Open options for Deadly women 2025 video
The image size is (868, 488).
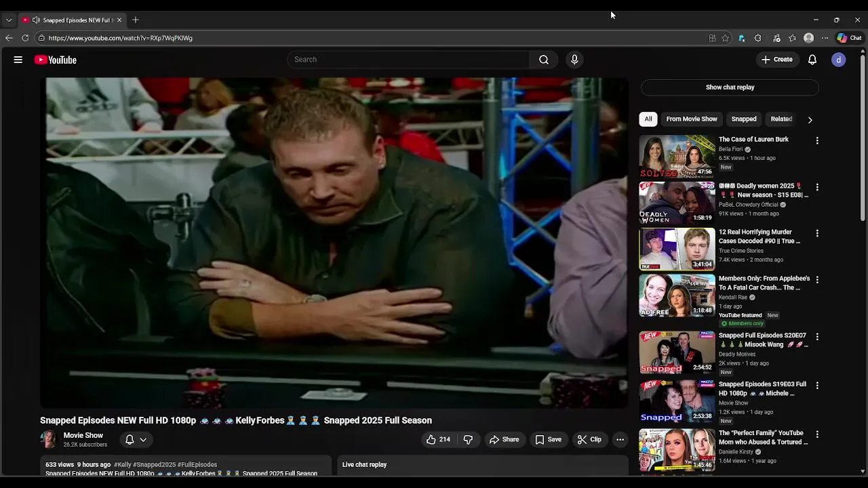(x=817, y=187)
